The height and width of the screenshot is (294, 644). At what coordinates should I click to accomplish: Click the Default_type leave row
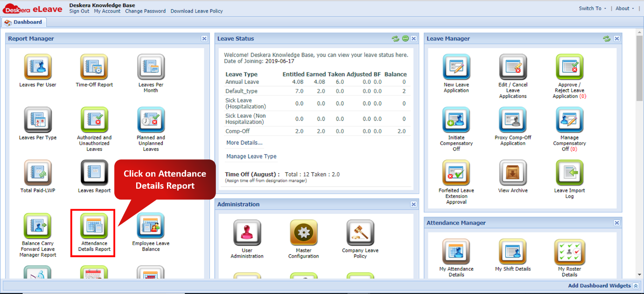click(x=317, y=91)
